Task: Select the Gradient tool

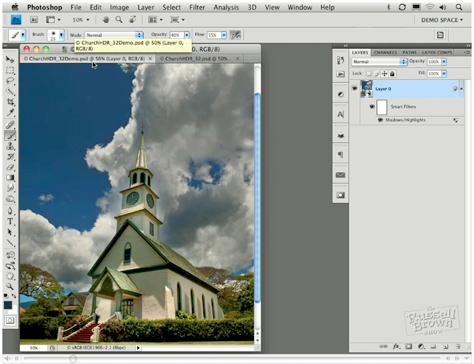Action: coord(10,178)
